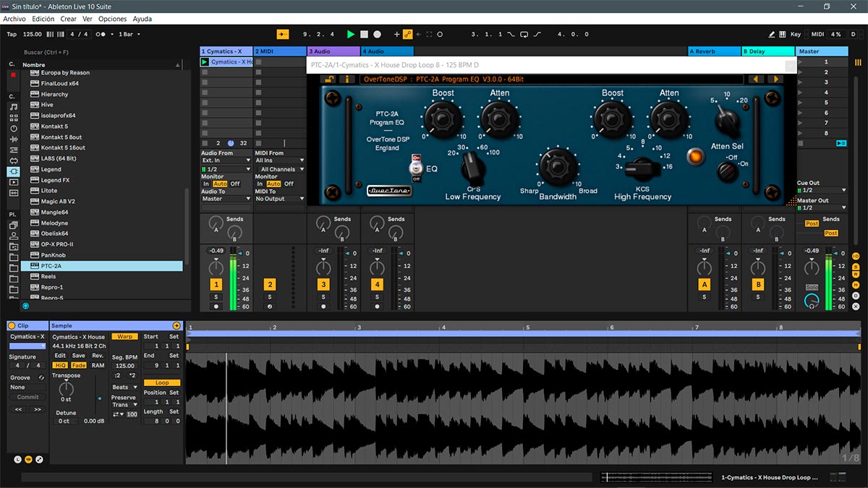The width and height of the screenshot is (868, 488).
Task: Open the MIDI To No Output dropdown
Action: pyautogui.click(x=280, y=199)
